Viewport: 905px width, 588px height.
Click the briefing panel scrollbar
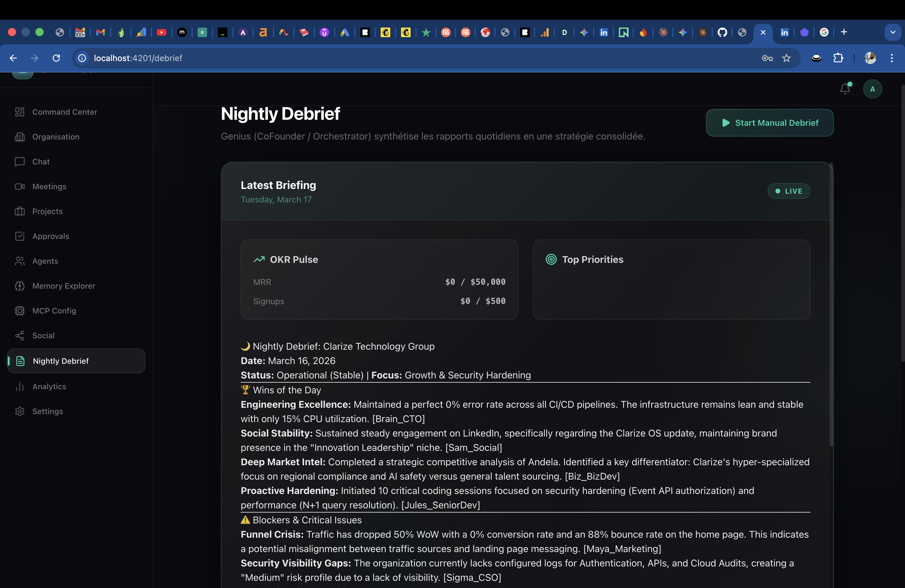831,304
